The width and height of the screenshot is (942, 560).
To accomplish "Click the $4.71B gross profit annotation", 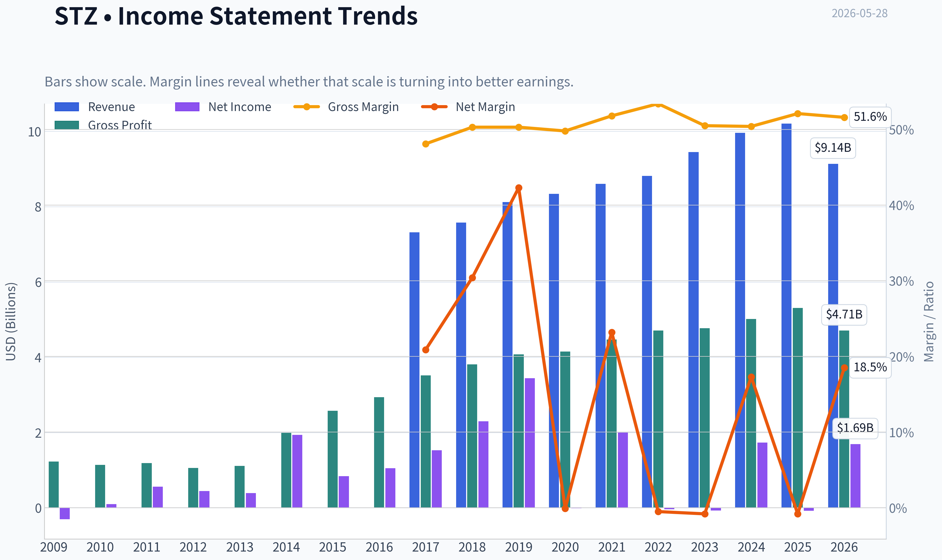I will tap(844, 314).
